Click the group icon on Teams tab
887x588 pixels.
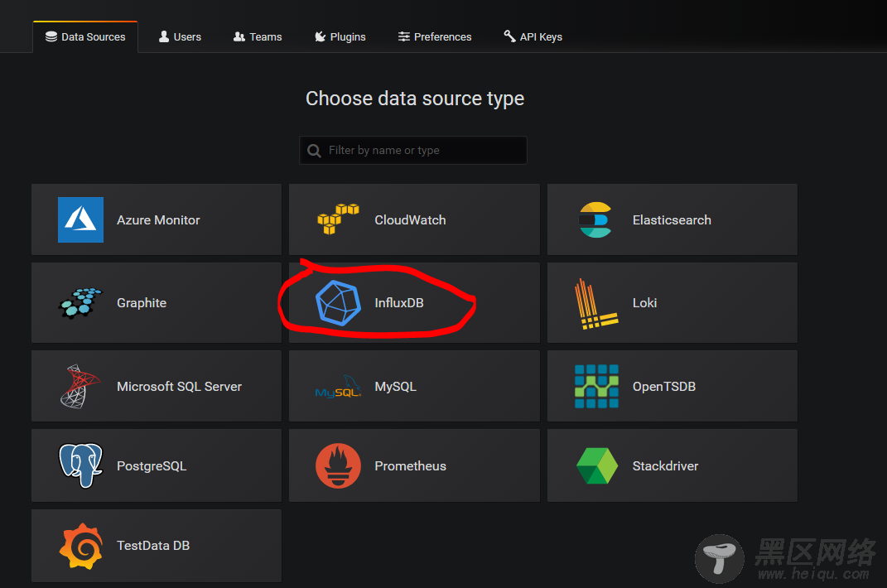(x=239, y=36)
